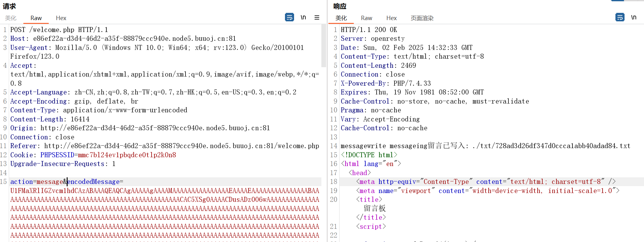Click the Origin header URL
Screen dimensions: 644x242
pyautogui.click(x=155, y=128)
